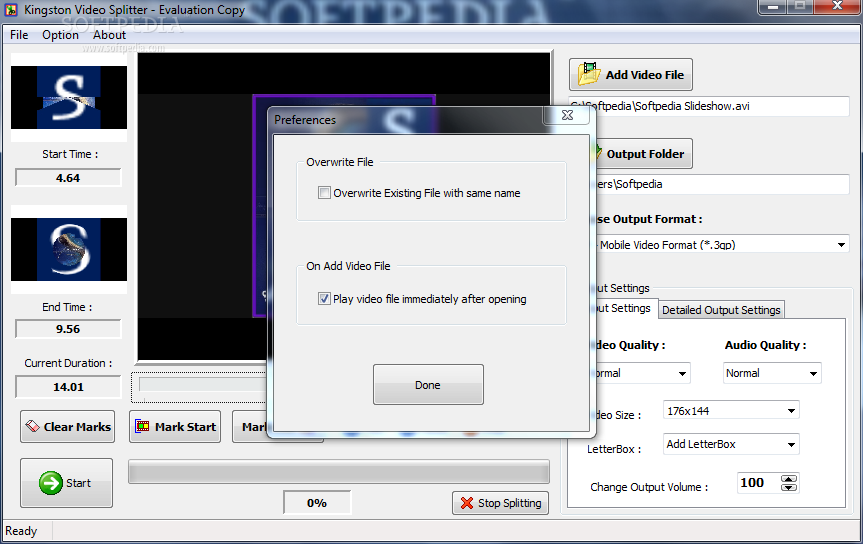Click the Stop Splitting button label
The image size is (863, 544).
510,503
